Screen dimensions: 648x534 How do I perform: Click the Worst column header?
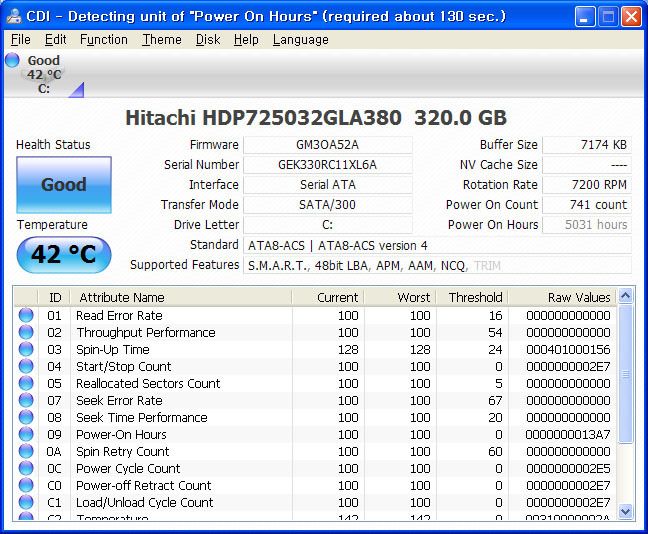[x=400, y=297]
